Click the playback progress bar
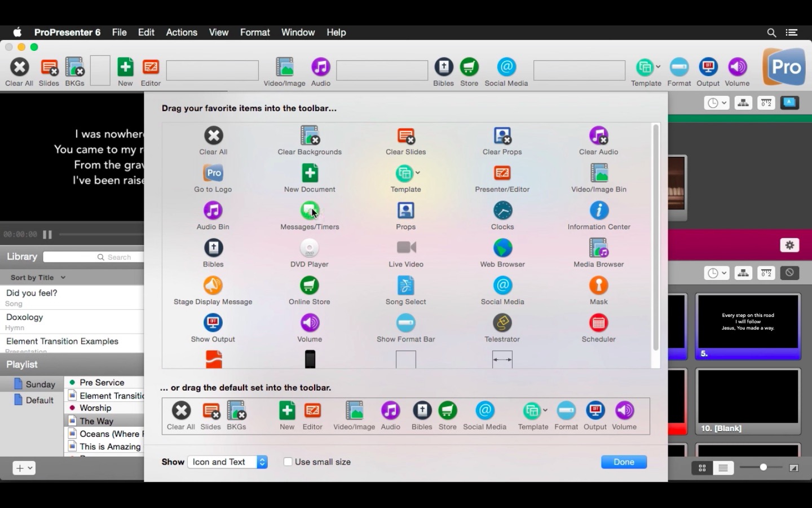 click(101, 234)
